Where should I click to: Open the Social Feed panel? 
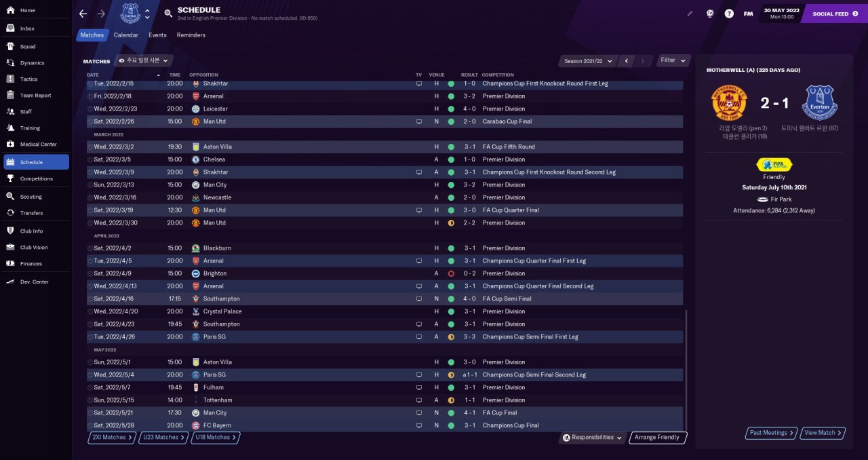point(834,14)
